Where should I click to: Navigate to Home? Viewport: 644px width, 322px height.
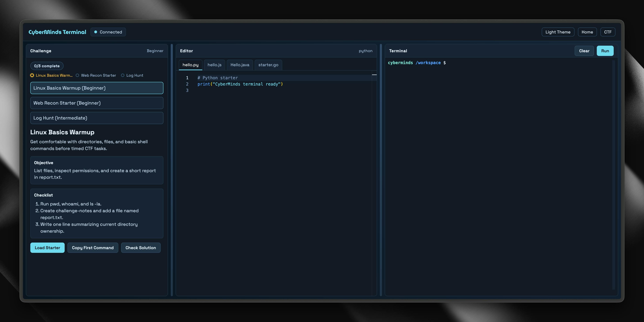click(587, 32)
